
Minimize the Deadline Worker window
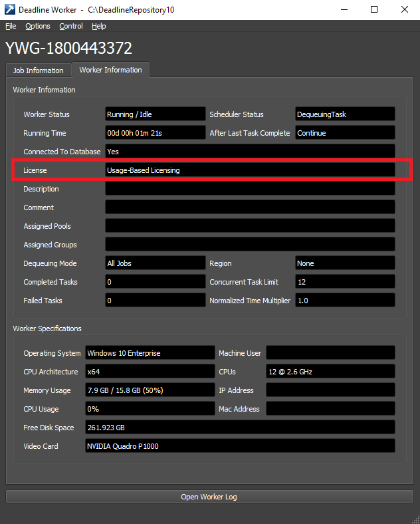[344, 10]
